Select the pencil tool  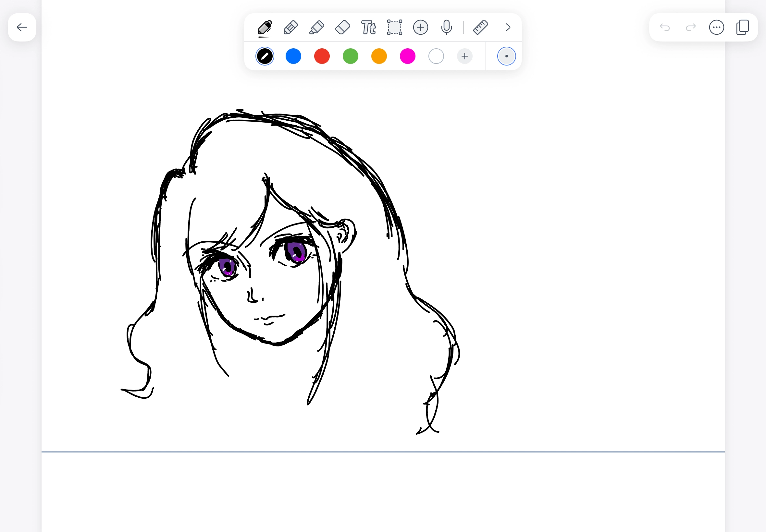click(291, 27)
